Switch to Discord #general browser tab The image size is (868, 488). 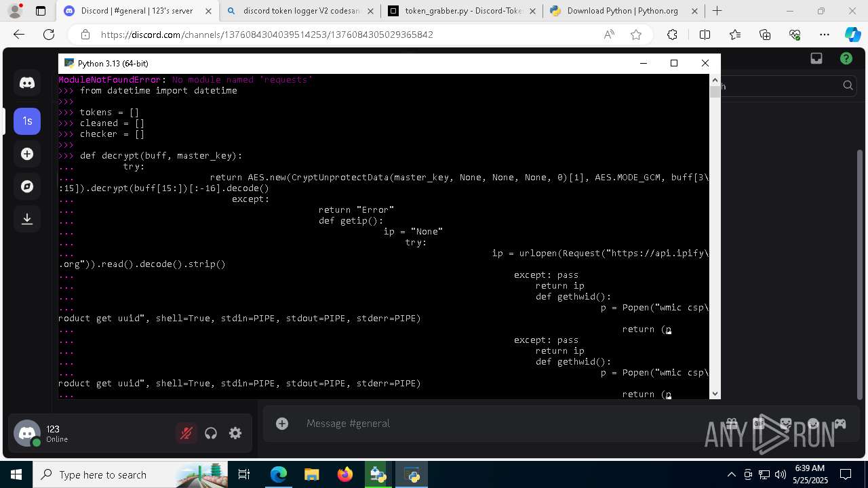pos(137,11)
